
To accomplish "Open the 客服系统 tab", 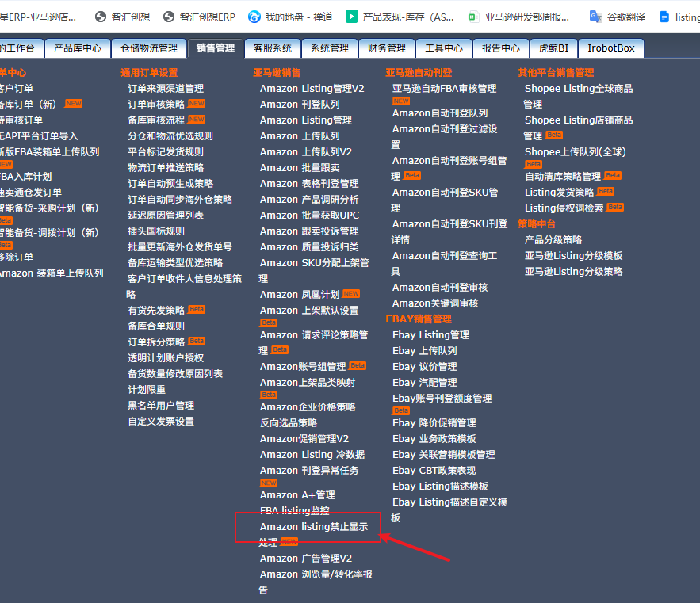I will click(273, 48).
